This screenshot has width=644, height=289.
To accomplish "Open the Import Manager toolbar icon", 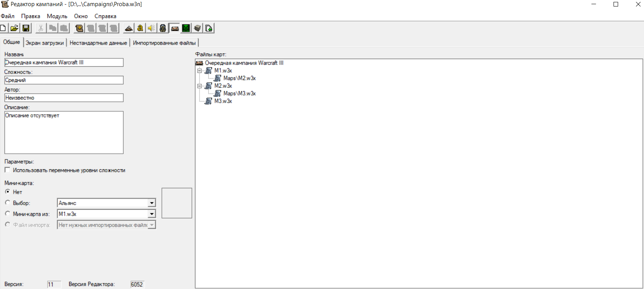I will click(209, 28).
